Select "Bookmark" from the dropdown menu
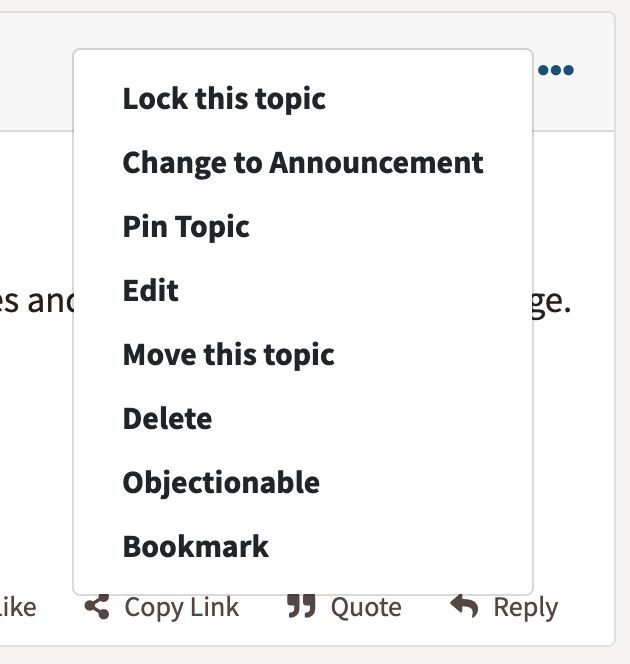This screenshot has height=664, width=630. pyautogui.click(x=196, y=547)
